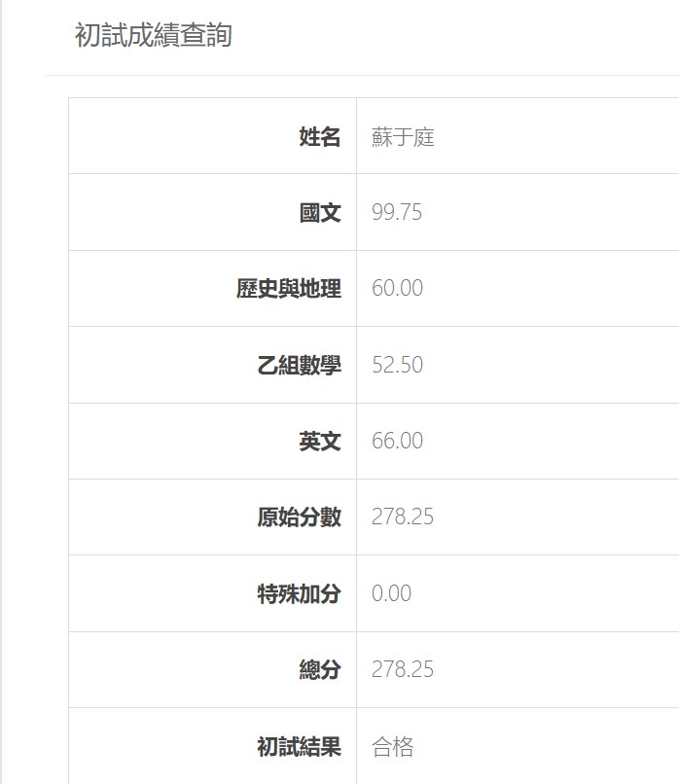Click the 英文 subject label

[320, 441]
